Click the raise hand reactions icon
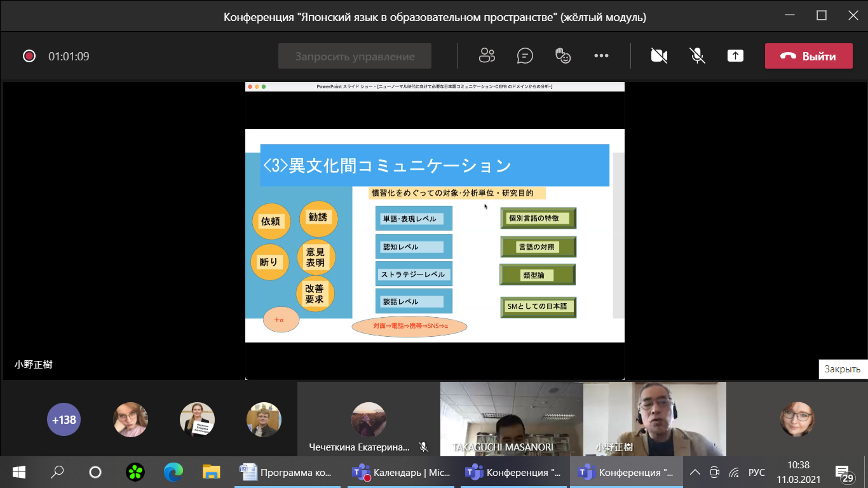This screenshot has width=868, height=488. [563, 56]
